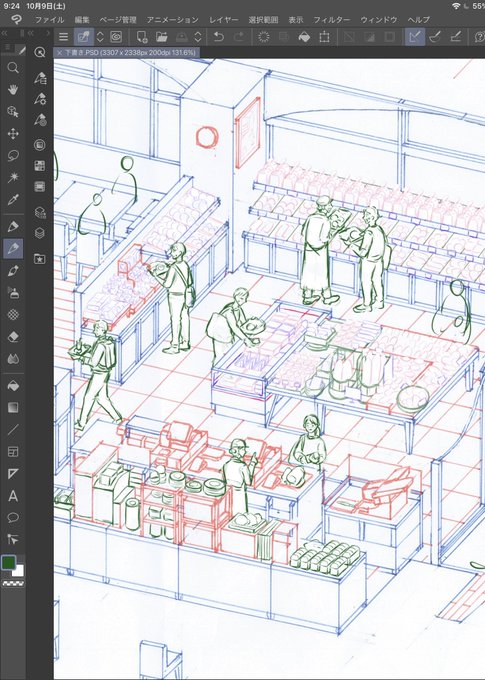
Task: Open the Color Set grid palette icon
Action: click(x=39, y=166)
